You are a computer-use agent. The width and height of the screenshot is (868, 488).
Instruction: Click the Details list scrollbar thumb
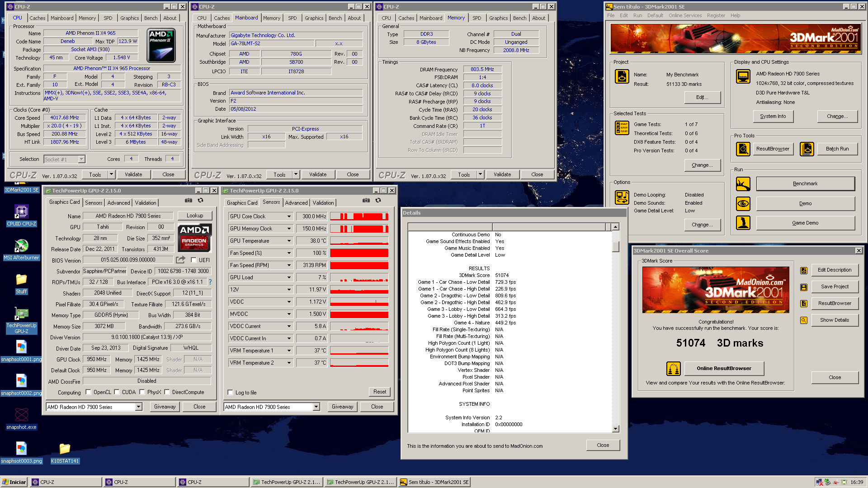pos(615,247)
